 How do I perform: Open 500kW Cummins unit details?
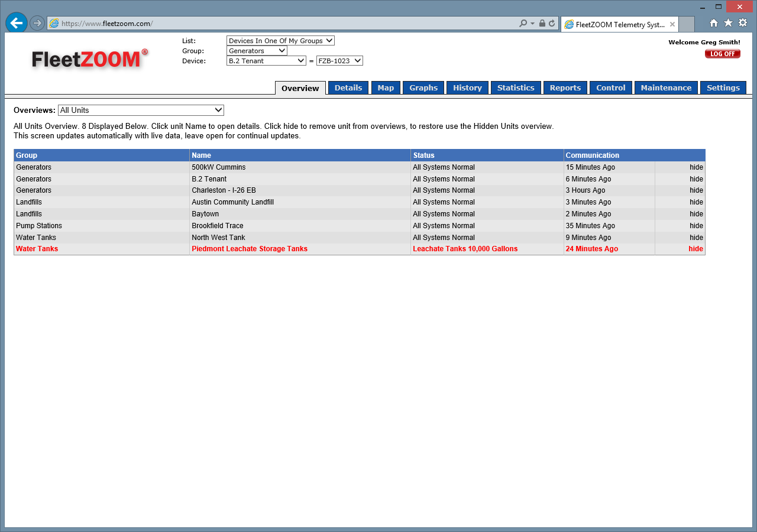(x=218, y=167)
